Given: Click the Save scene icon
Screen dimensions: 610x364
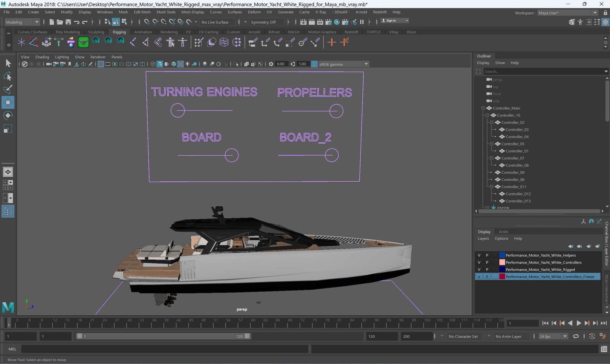Looking at the screenshot, I should 68,22.
